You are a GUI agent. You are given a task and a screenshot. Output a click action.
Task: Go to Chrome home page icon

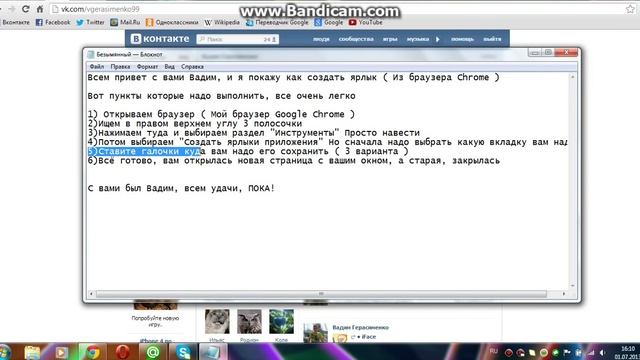coord(40,9)
